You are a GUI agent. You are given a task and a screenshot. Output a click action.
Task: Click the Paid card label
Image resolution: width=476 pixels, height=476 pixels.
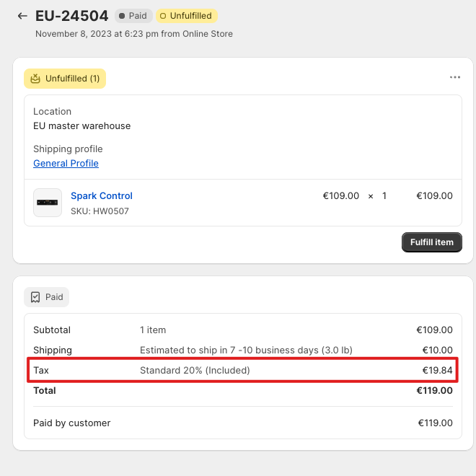pos(46,297)
